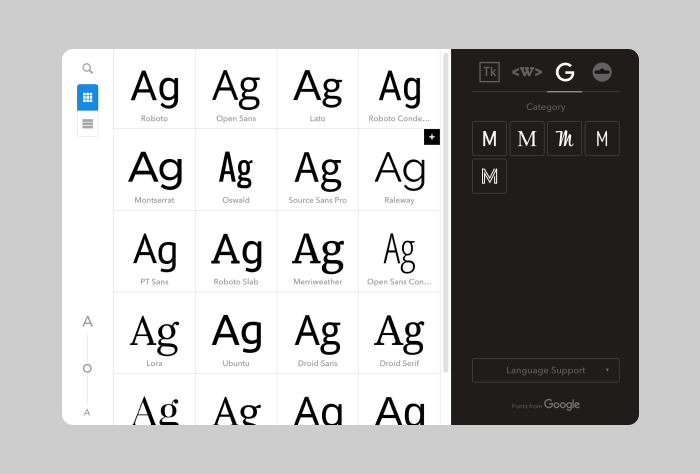Click the Google logo in footer

[562, 405]
